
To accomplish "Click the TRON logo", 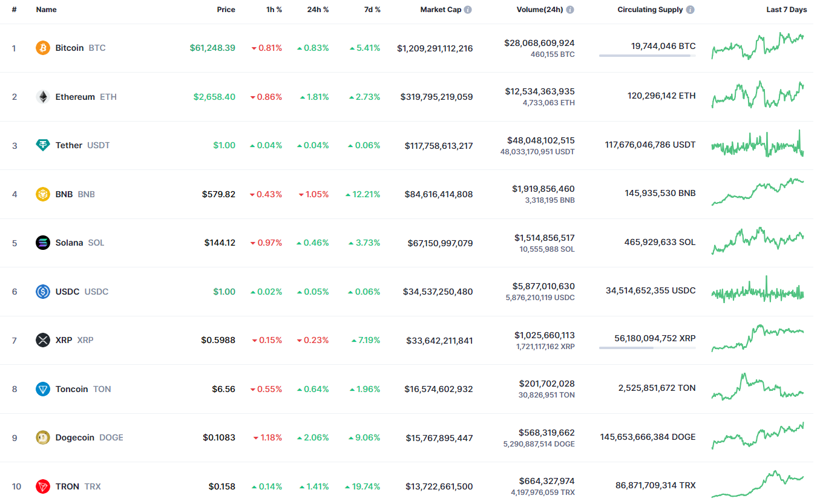I will [x=42, y=486].
